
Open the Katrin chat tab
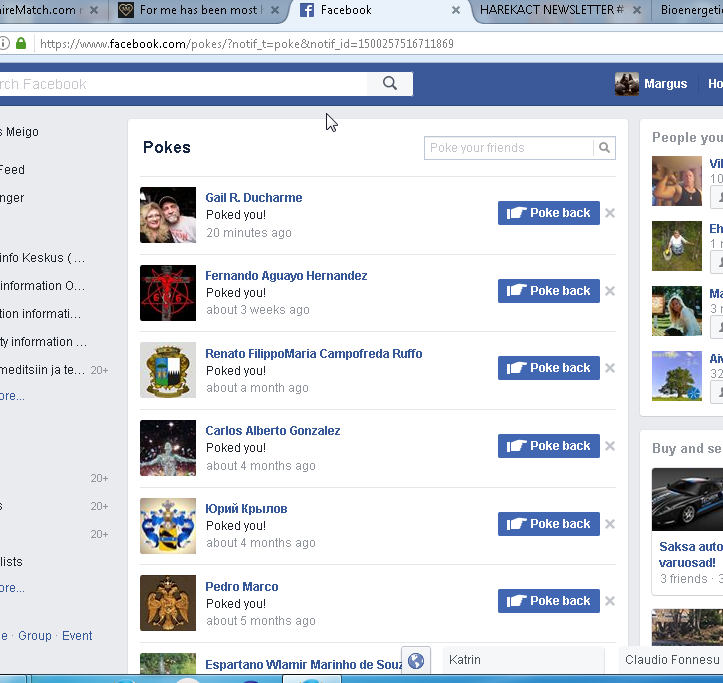click(x=523, y=660)
